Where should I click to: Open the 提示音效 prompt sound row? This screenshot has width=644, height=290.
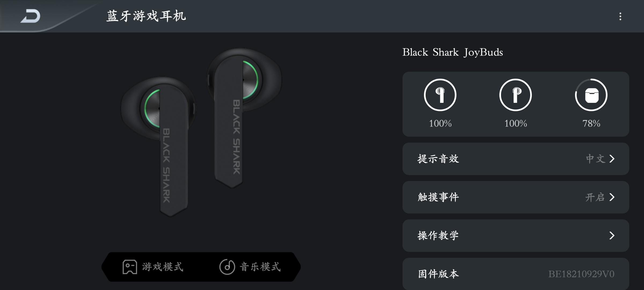click(x=515, y=159)
